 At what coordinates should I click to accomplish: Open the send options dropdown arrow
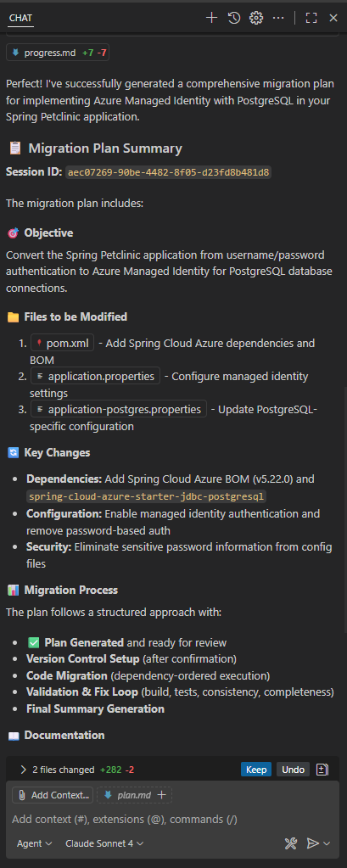pyautogui.click(x=327, y=843)
